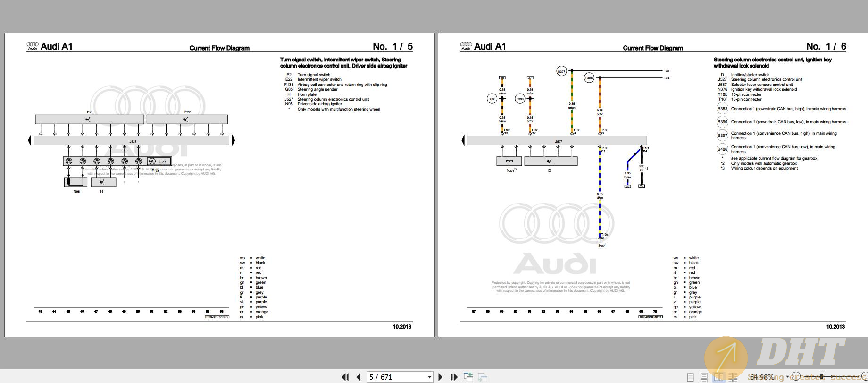Viewport: 868px width, 383px height.
Task: Switch to continuous page view
Action: pyautogui.click(x=704, y=377)
